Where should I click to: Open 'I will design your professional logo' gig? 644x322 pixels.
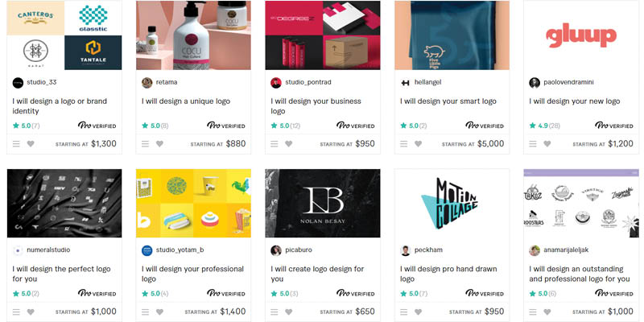[192, 274]
